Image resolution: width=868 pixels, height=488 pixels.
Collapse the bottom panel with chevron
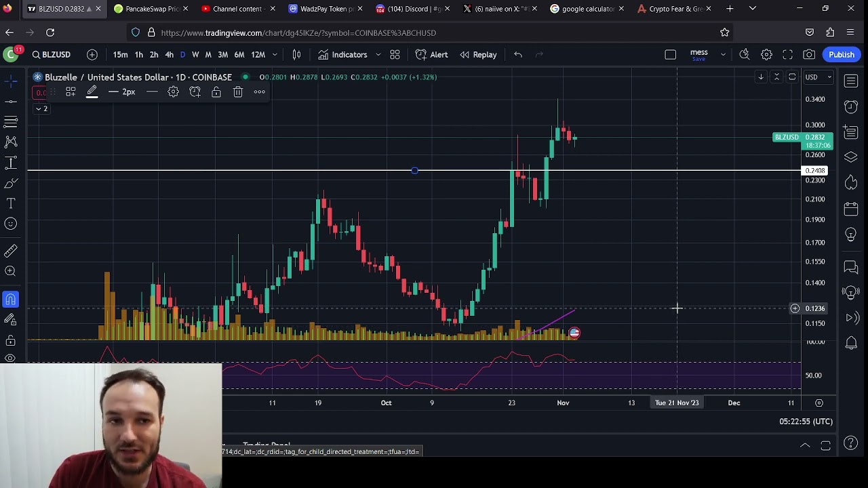point(805,445)
